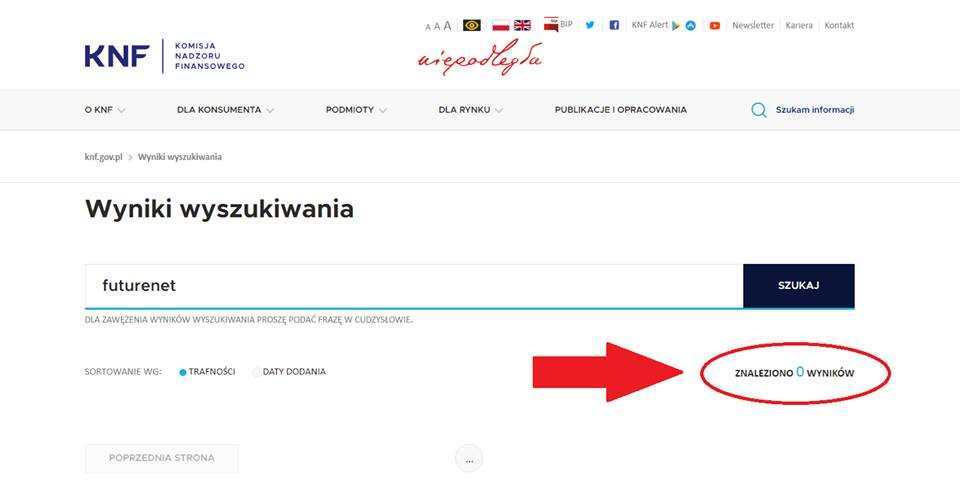Open the KNF YouTube icon
The height and width of the screenshot is (494, 960).
pos(714,26)
